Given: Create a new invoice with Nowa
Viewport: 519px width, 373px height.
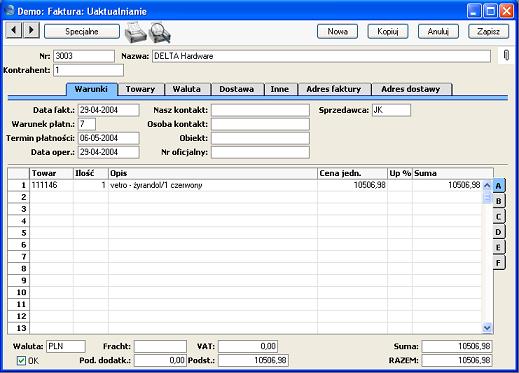Looking at the screenshot, I should click(x=337, y=32).
